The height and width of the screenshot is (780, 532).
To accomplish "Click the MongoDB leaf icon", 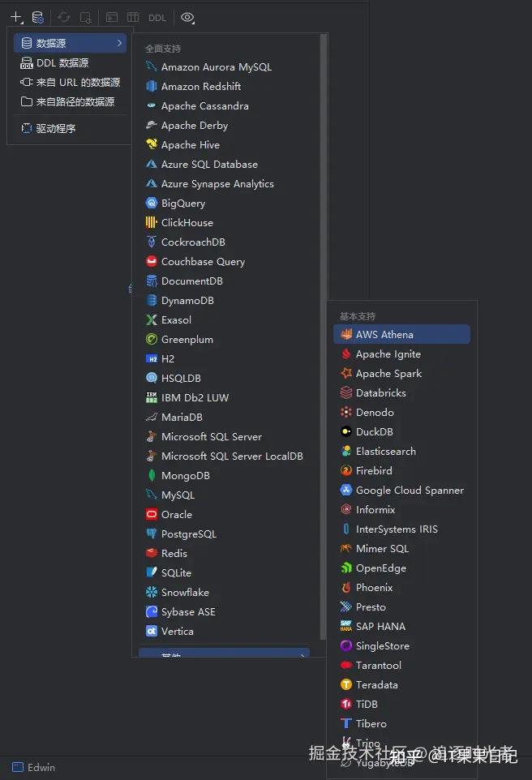I will (152, 475).
